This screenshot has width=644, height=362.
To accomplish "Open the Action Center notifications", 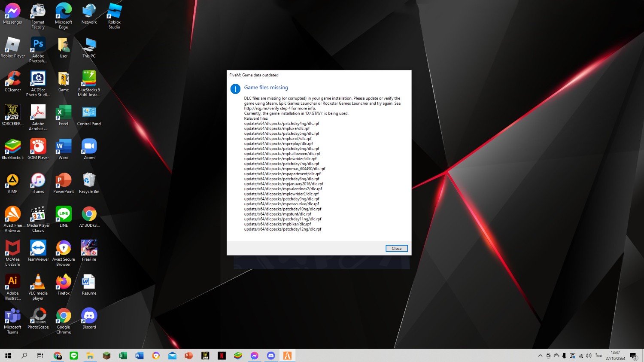I will (634, 356).
